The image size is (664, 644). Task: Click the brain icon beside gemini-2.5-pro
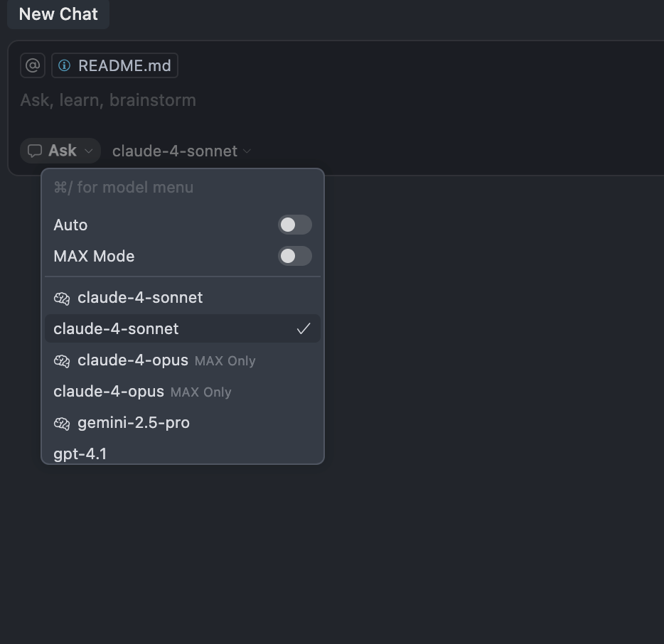(x=62, y=422)
